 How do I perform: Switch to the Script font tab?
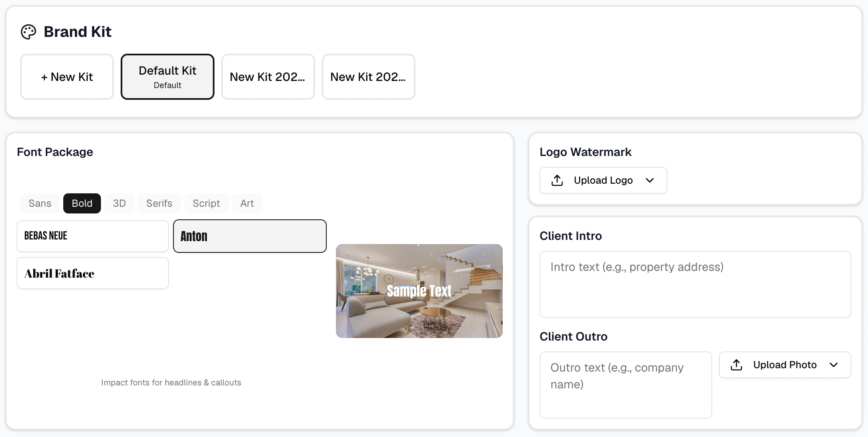[x=206, y=203]
